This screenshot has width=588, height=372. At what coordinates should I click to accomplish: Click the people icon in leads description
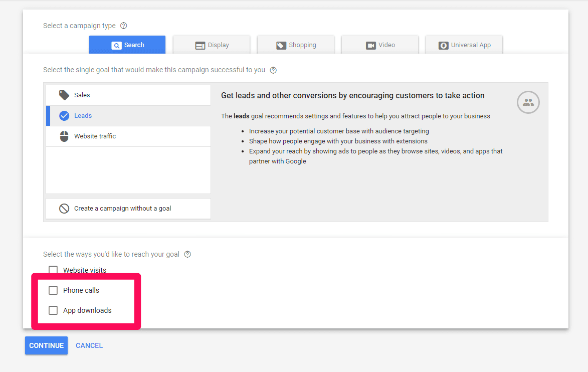pyautogui.click(x=528, y=102)
